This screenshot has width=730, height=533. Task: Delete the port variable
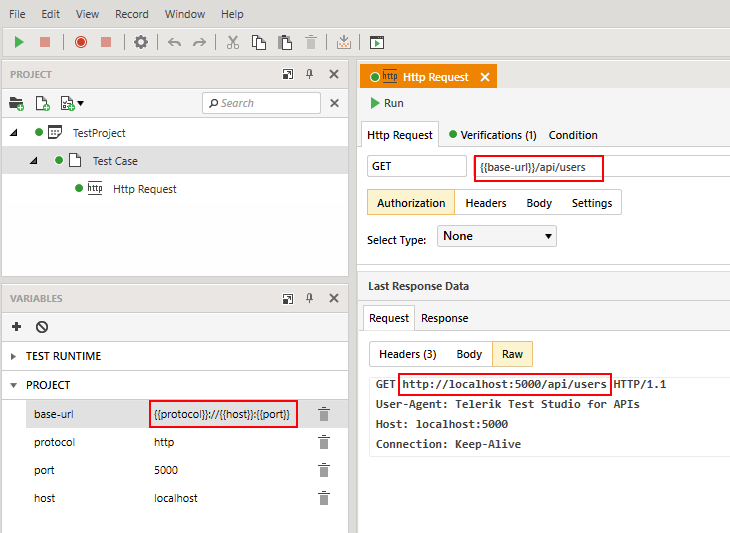click(x=324, y=470)
